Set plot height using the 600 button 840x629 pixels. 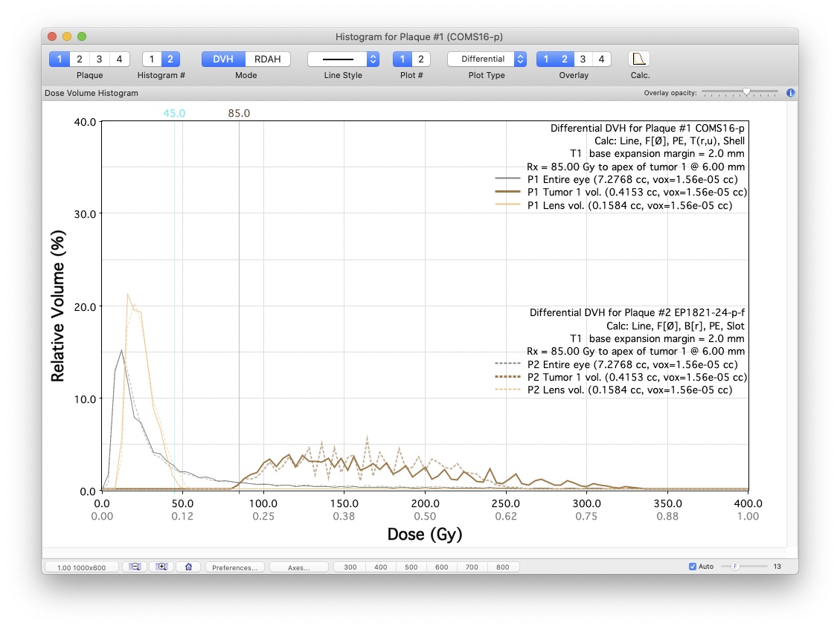(441, 567)
